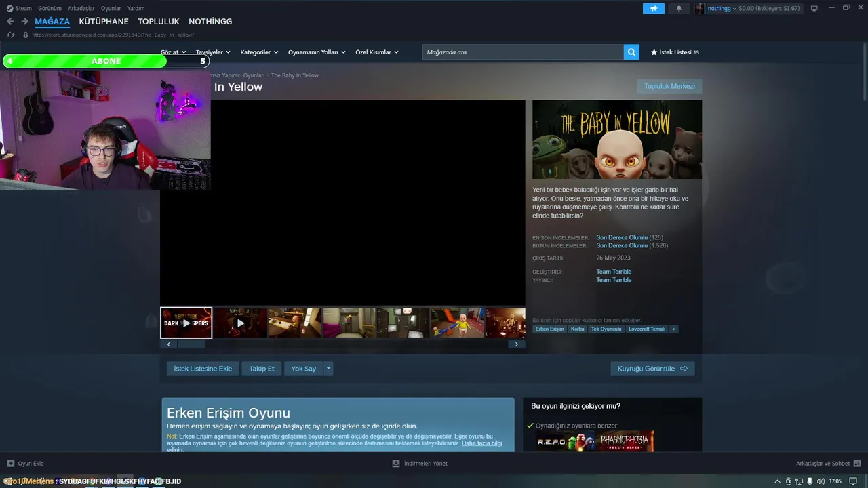Switch to the MAĞAZA tab
This screenshot has width=868, height=488.
click(52, 22)
